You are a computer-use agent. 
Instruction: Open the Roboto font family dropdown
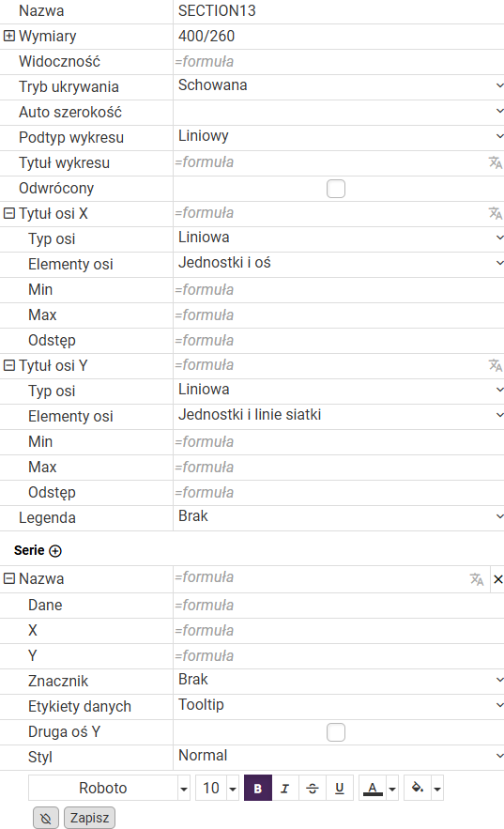click(184, 789)
